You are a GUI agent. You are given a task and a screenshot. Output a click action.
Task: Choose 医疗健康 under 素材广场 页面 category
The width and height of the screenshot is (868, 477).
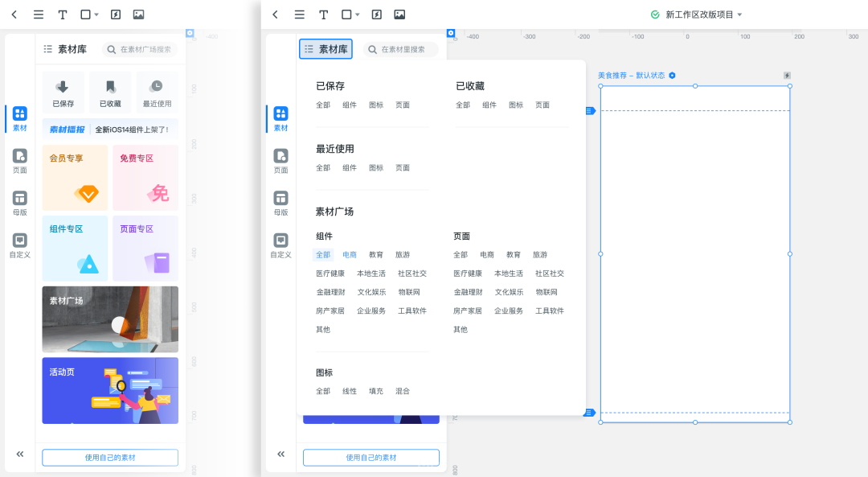[x=467, y=273]
